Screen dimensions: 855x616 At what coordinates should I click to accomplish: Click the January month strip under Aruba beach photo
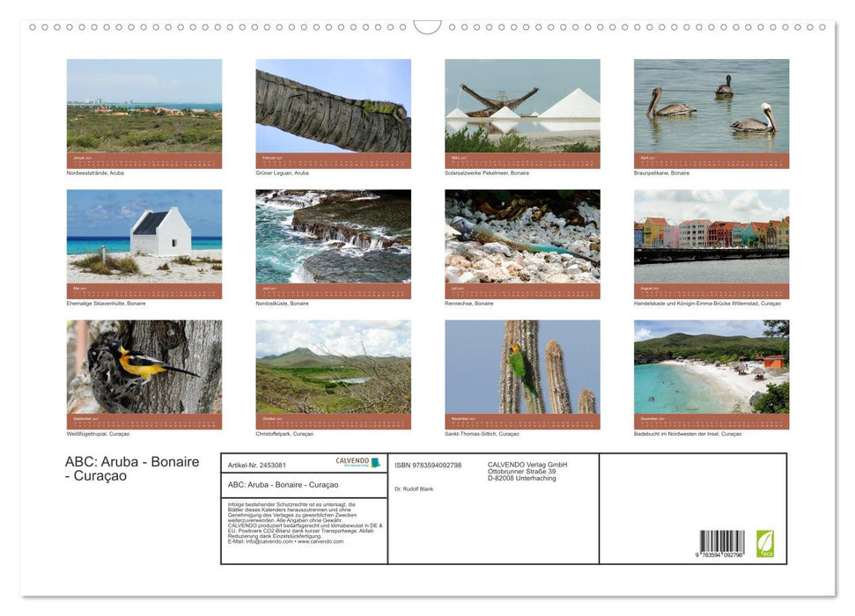(x=144, y=160)
